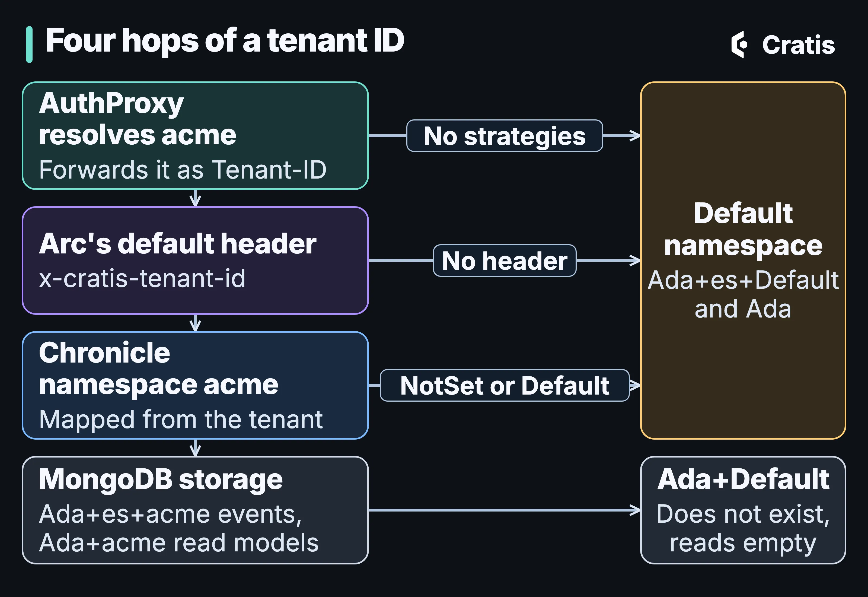Click 'and Ada' text in the default namespace box
The width and height of the screenshot is (868, 597).
click(x=743, y=309)
